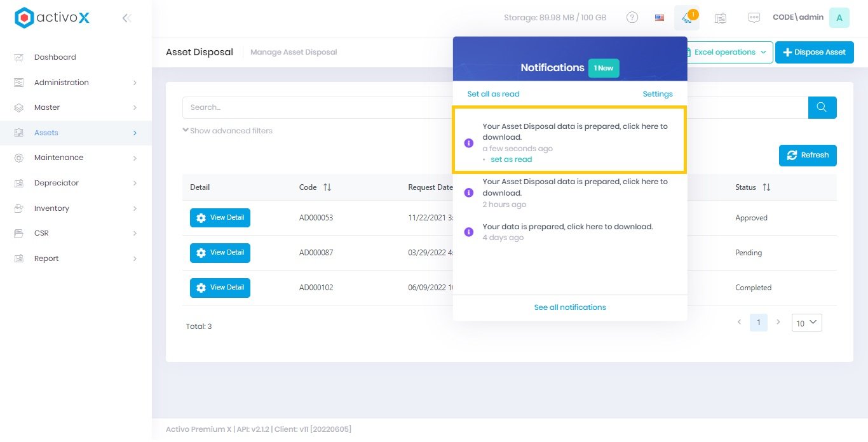This screenshot has height=442, width=868.
Task: Click See all notifications link
Action: (570, 307)
